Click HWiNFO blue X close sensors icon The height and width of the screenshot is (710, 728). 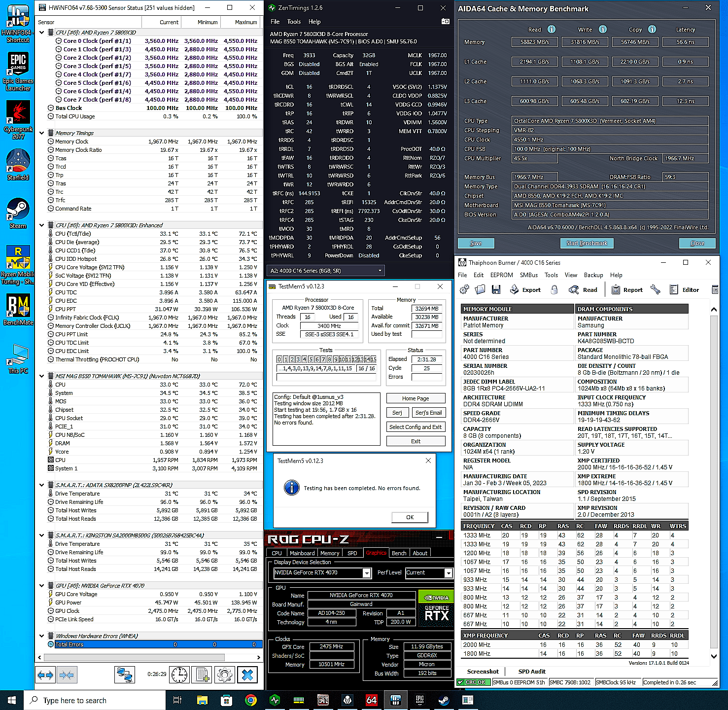click(247, 675)
